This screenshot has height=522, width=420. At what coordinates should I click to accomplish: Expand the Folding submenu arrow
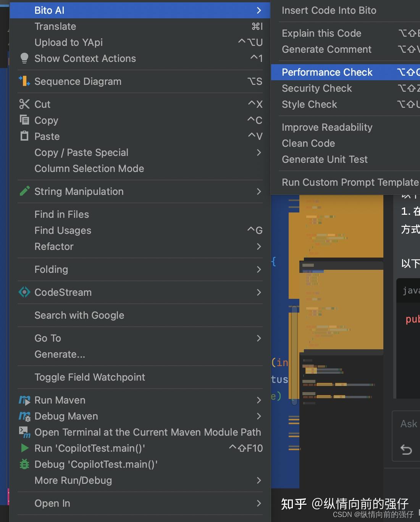point(259,269)
